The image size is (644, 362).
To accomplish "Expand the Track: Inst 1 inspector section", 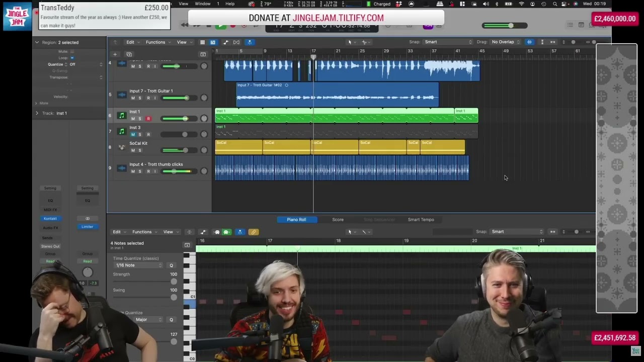I will (x=37, y=113).
